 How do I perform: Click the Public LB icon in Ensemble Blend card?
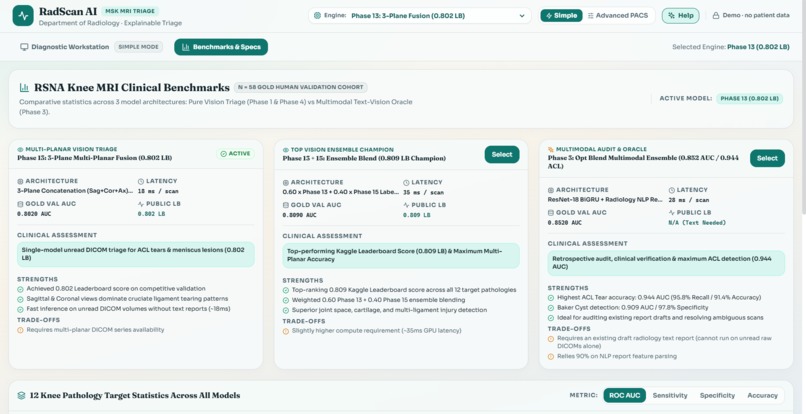coord(407,205)
